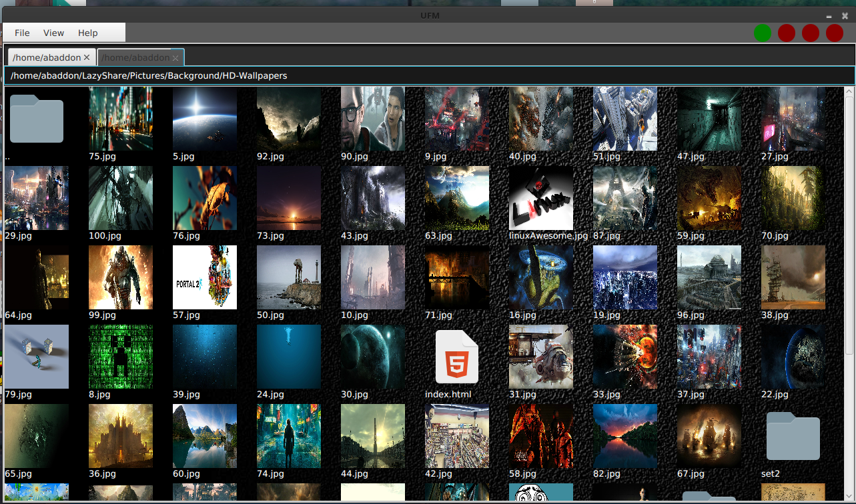Screen dimensions: 856x504
Task: Click the rightmost red circle button
Action: 834,33
